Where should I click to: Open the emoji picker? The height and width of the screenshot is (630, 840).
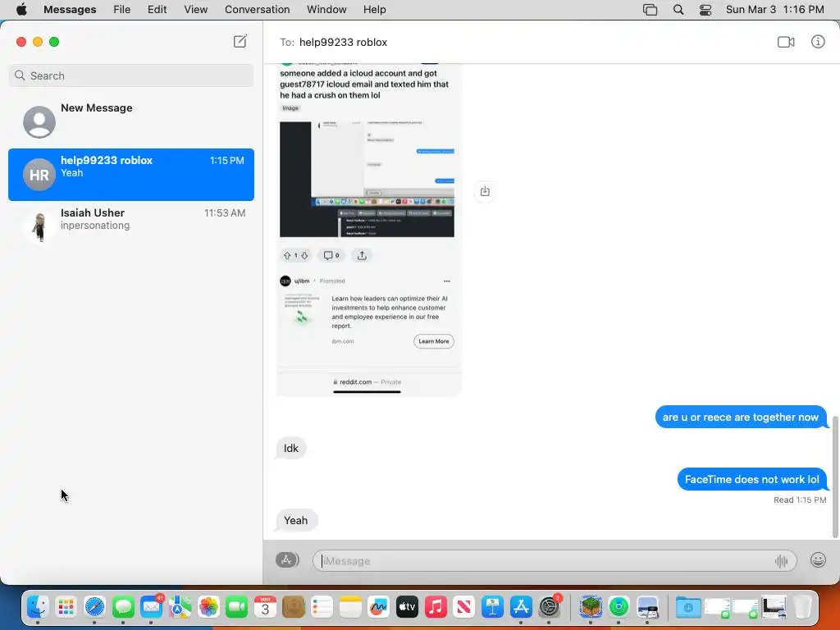(x=818, y=560)
